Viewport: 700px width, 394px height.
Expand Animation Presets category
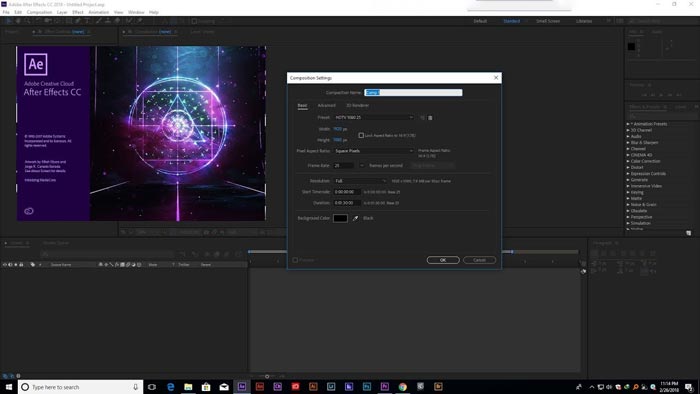tap(628, 124)
